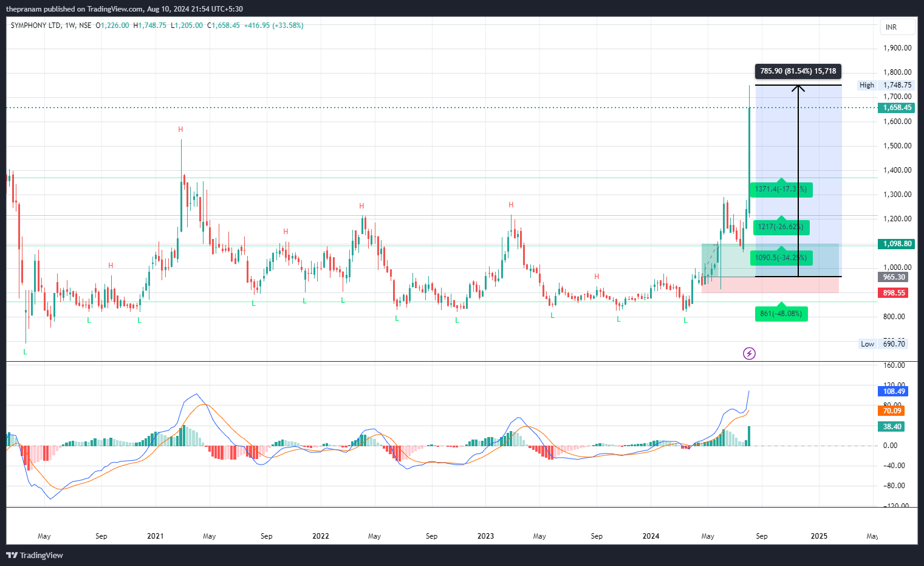Click the 2021 time axis label
924x566 pixels.
[156, 536]
